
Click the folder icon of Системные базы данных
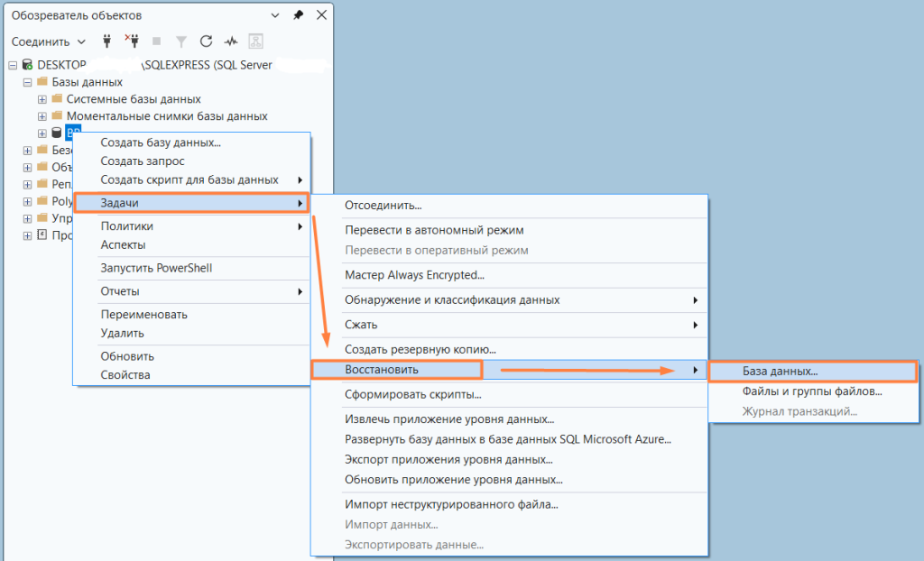click(57, 98)
